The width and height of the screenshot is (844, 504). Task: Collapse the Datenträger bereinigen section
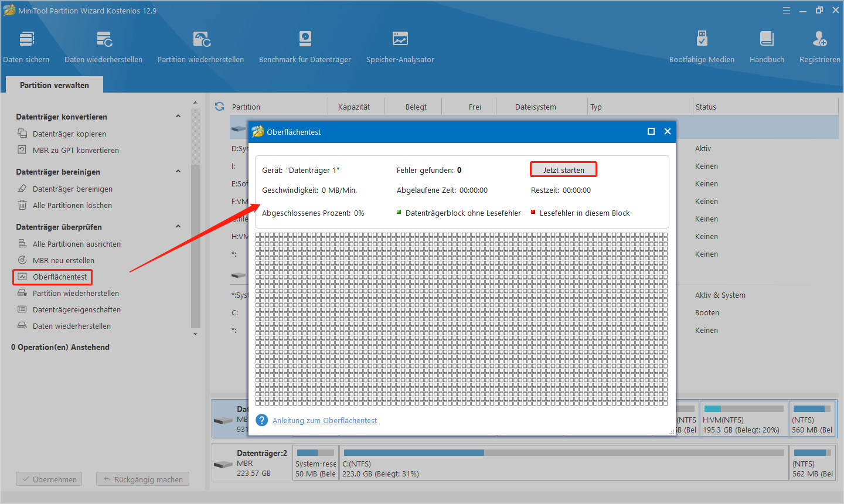(178, 172)
